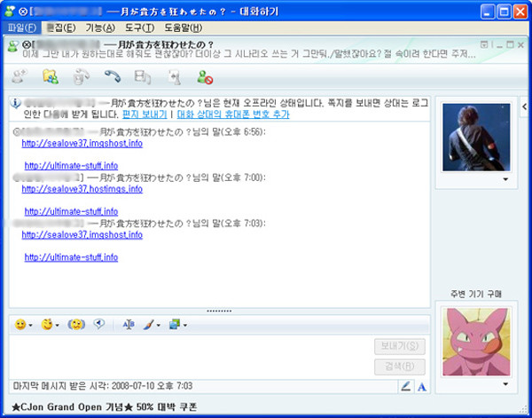The width and height of the screenshot is (532, 418).
Task: Expand options arrow under contact's display picture
Action: click(505, 178)
